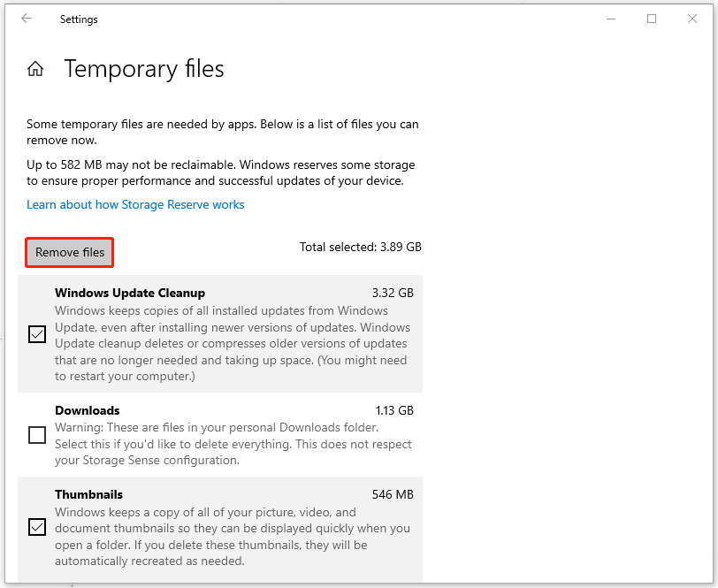This screenshot has height=588, width=718.
Task: Enable the Downloads cleanup checkbox
Action: tap(36, 435)
